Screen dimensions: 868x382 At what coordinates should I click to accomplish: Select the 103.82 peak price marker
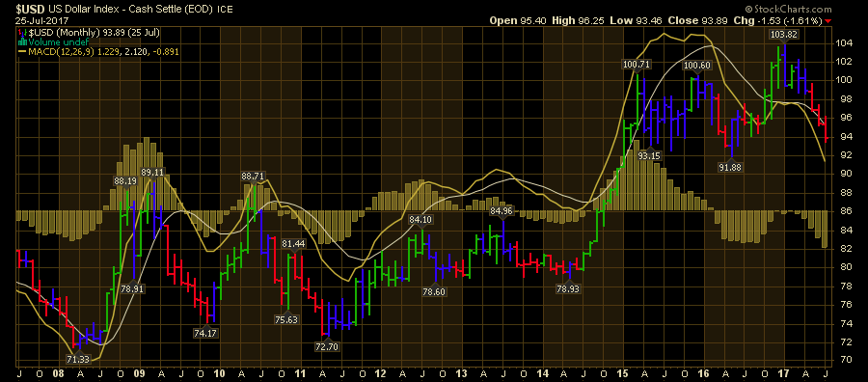point(785,35)
